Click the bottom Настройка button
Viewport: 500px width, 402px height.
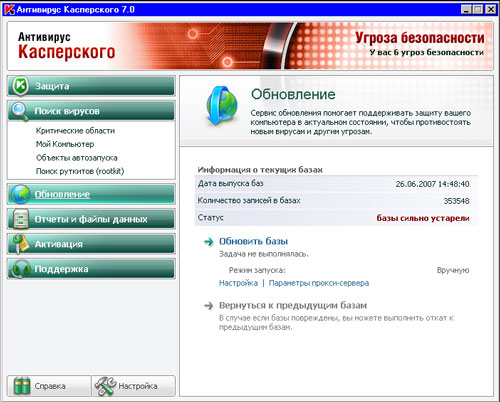(x=133, y=386)
